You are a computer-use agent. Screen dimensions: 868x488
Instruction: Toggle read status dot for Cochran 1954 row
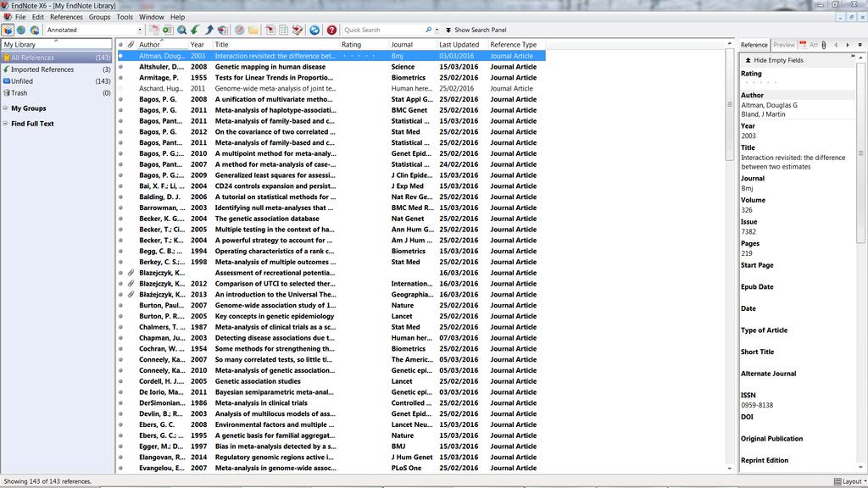pos(120,348)
